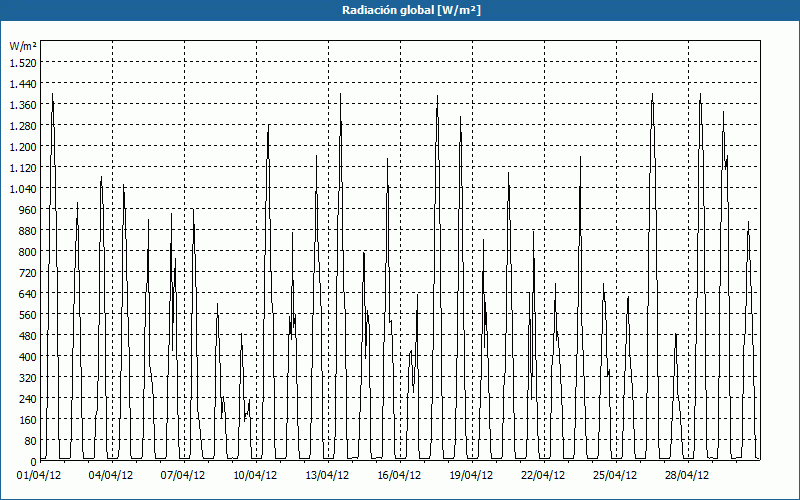Click the W/m² axis unit label
800x500 pixels.
click(x=23, y=46)
